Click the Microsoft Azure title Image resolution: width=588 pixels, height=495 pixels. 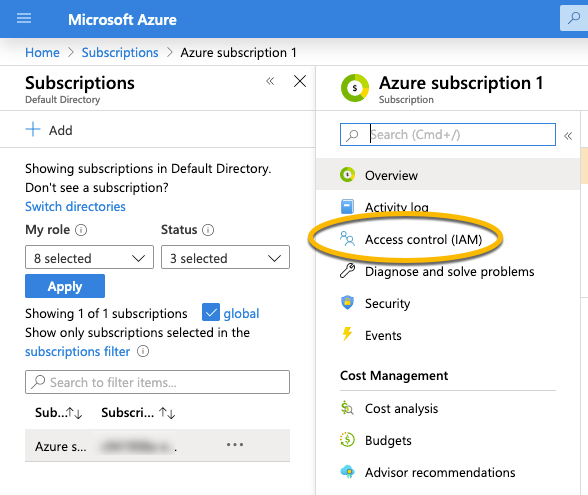click(x=122, y=19)
